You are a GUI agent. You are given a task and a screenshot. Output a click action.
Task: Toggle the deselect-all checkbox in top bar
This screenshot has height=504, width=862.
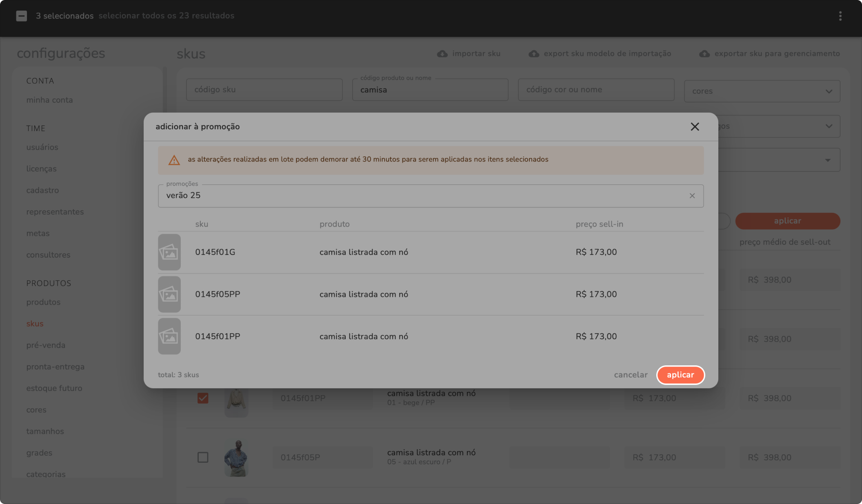point(22,16)
